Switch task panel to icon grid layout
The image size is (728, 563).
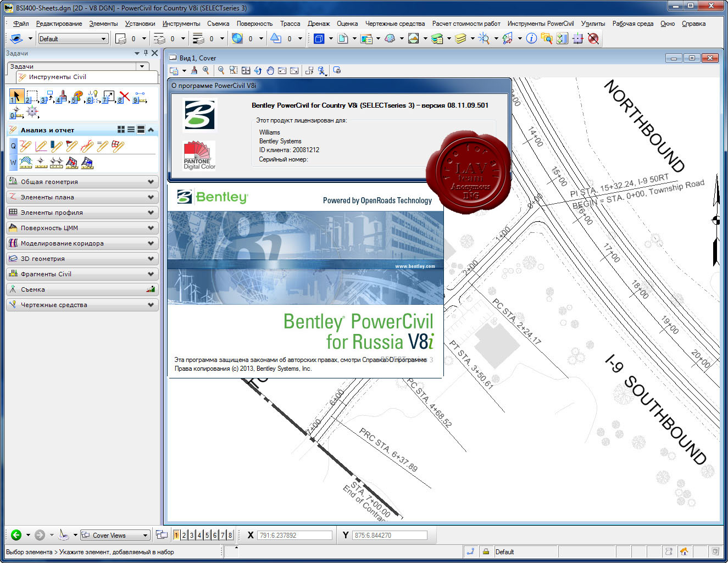pos(121,130)
